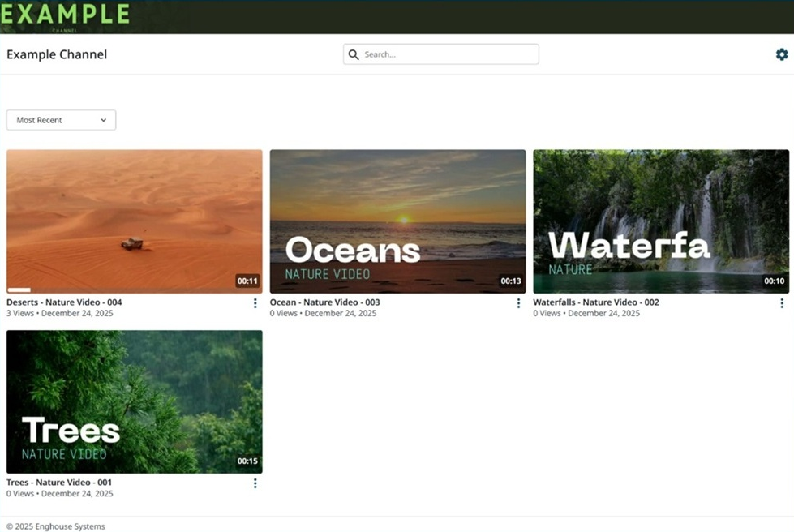Click the watch progress bar on Deserts thumbnail
The width and height of the screenshot is (794, 532).
pos(19,290)
